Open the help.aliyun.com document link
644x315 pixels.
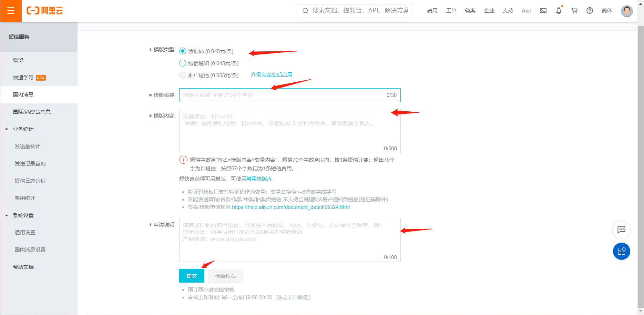pyautogui.click(x=291, y=207)
